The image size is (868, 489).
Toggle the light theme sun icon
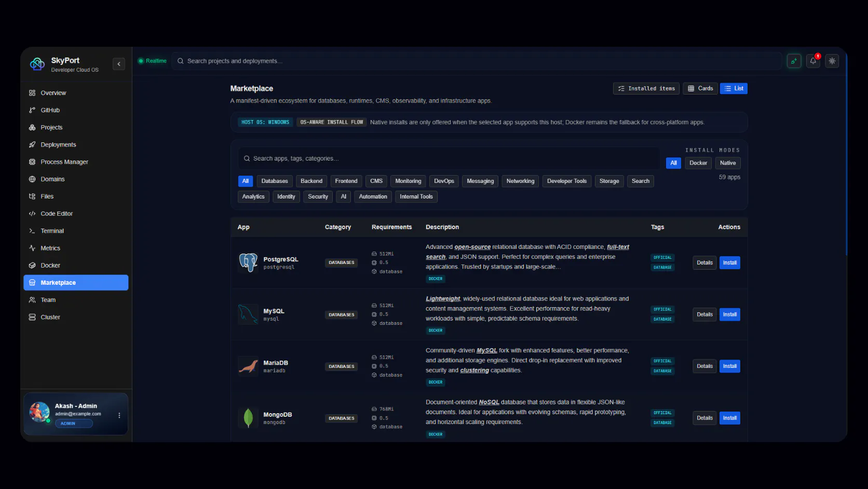point(832,61)
